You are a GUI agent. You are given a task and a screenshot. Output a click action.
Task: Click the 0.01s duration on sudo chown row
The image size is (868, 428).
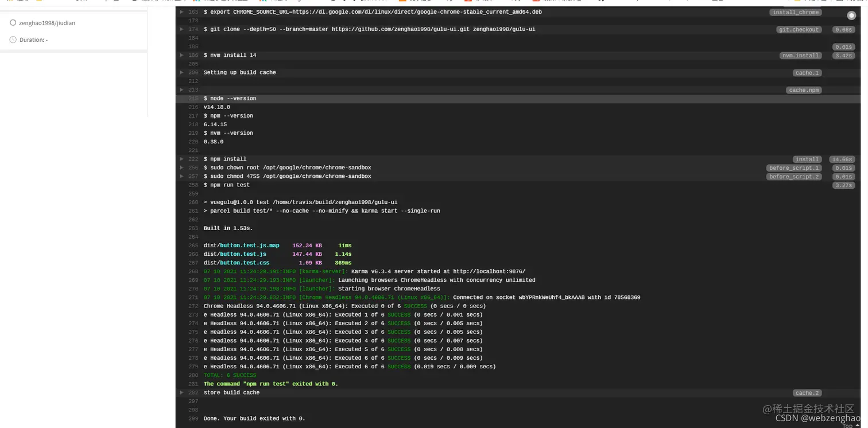844,168
